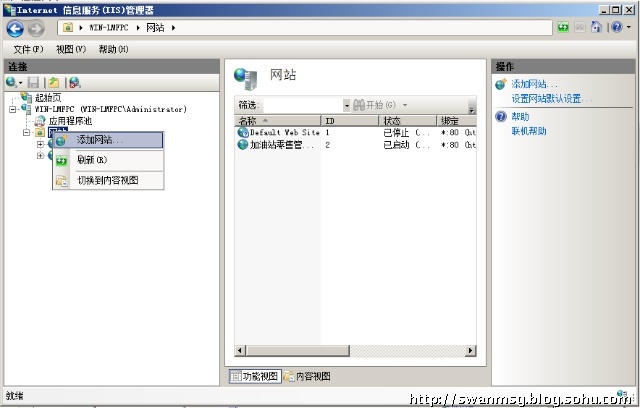The image size is (640, 408).
Task: Sort by 状态 column header
Action: click(x=408, y=121)
